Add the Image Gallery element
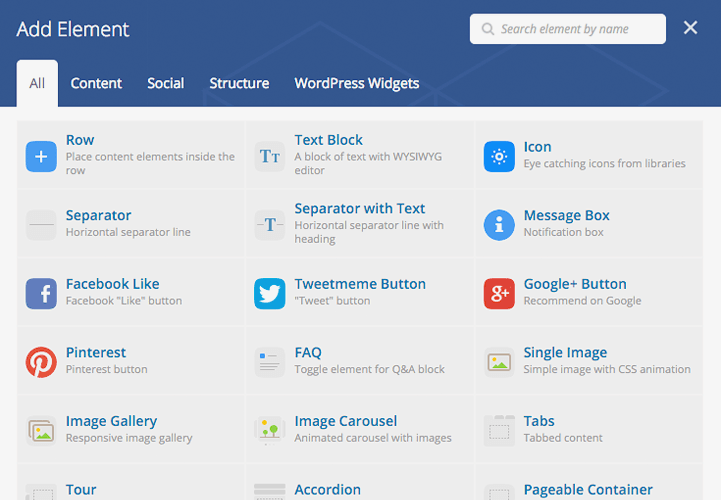Viewport: 721px width, 500px height. pos(131,430)
